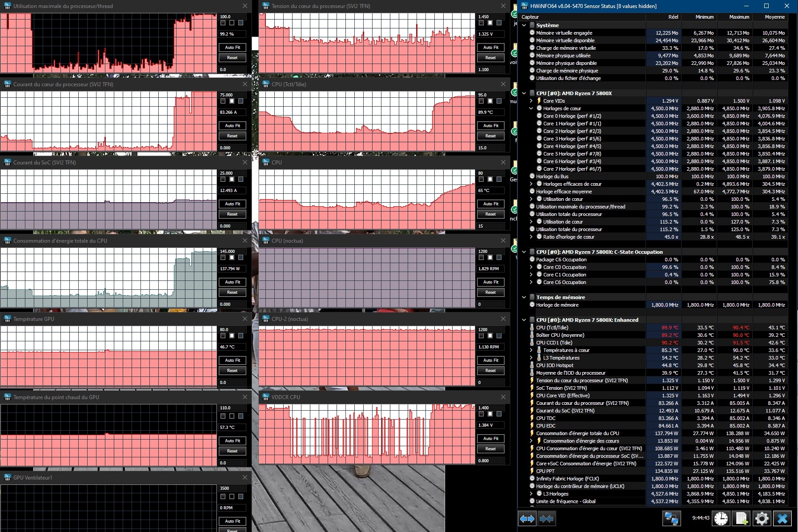This screenshot has width=798, height=532.
Task: Open the remote network monitoring icon
Action: (x=671, y=519)
